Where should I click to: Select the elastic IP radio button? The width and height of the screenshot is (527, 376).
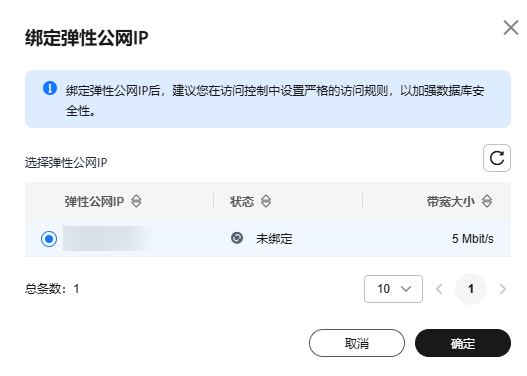(x=49, y=239)
